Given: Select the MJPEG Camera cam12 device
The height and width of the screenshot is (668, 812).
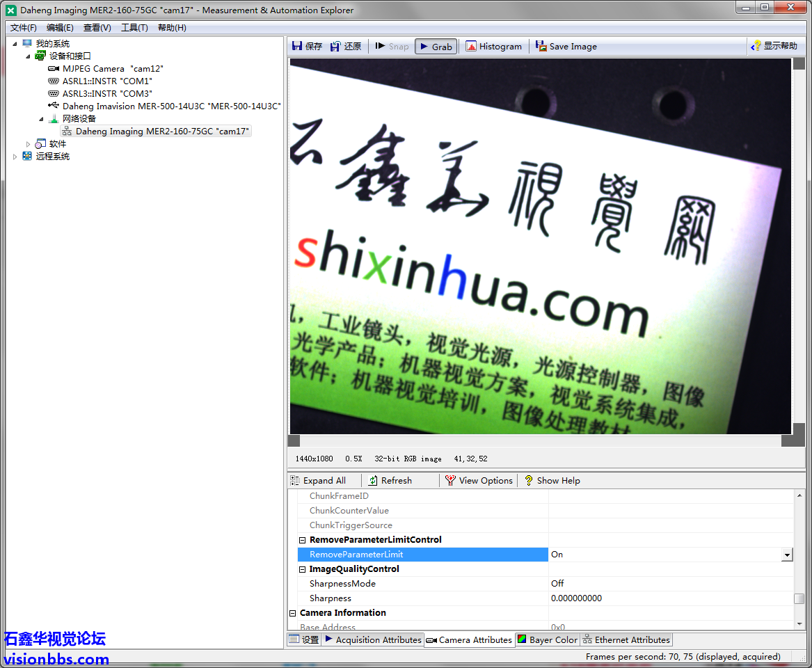Looking at the screenshot, I should point(112,69).
